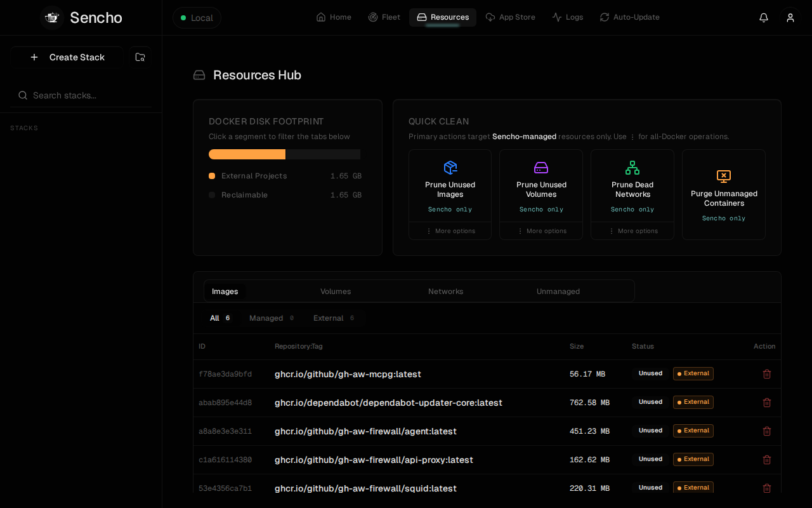
Task: Click the Resources Hub drive icon
Action: pyautogui.click(x=199, y=75)
